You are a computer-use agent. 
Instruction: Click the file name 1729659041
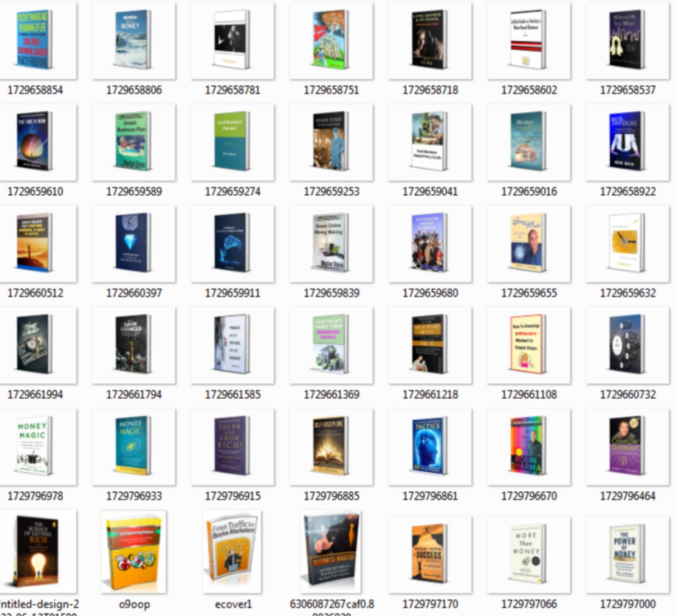(x=430, y=192)
